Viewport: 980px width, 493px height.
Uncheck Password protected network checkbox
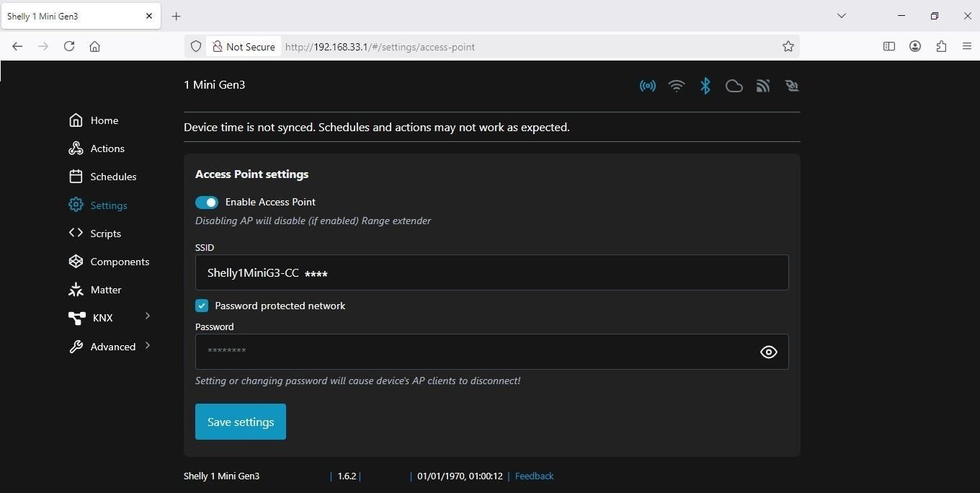tap(202, 306)
